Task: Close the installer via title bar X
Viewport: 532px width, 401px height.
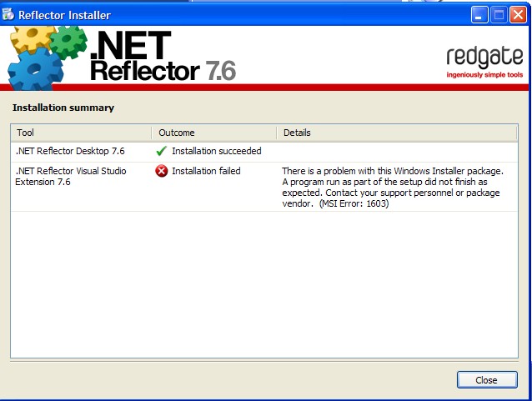Action: point(518,15)
